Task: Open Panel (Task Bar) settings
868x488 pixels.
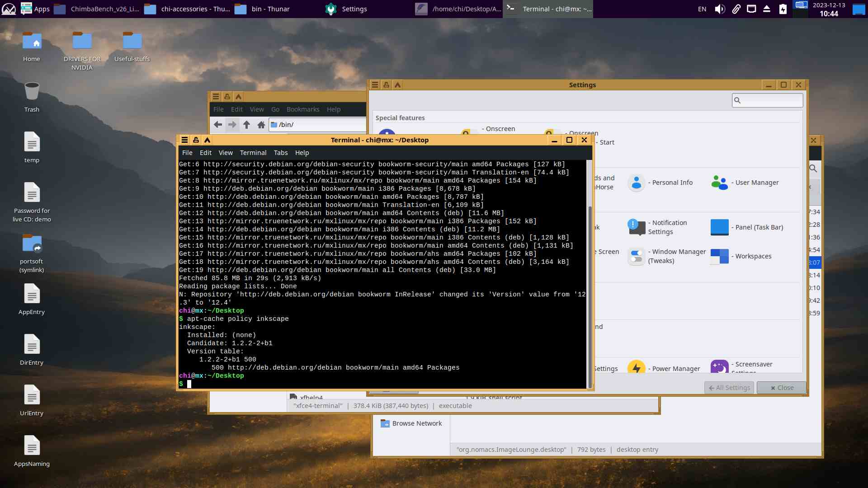Action: click(x=719, y=227)
